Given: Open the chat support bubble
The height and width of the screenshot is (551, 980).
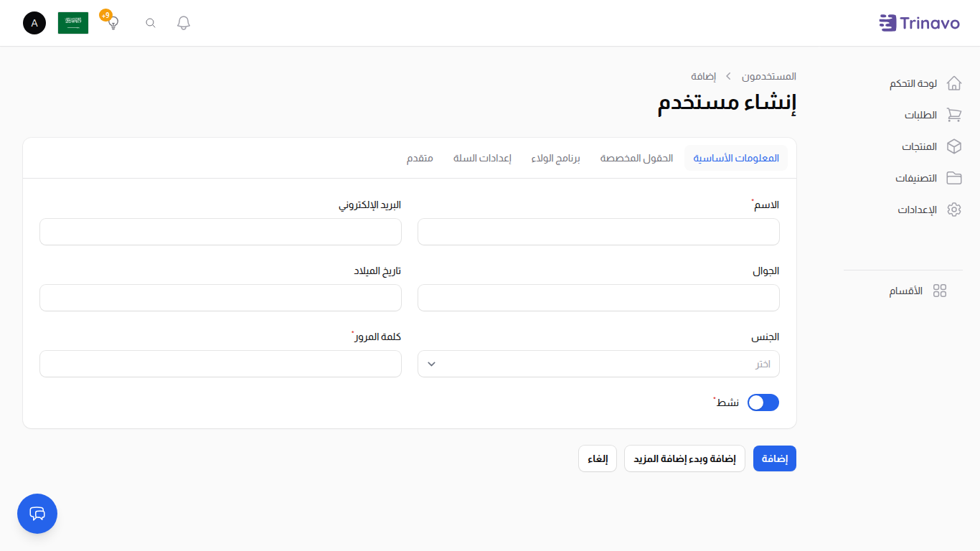Looking at the screenshot, I should (x=37, y=514).
